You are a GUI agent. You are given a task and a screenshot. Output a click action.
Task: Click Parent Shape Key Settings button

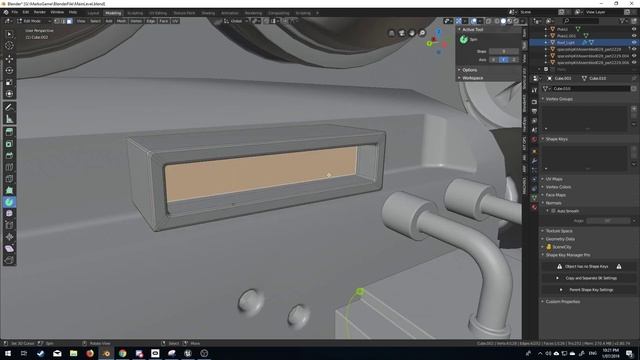589,290
